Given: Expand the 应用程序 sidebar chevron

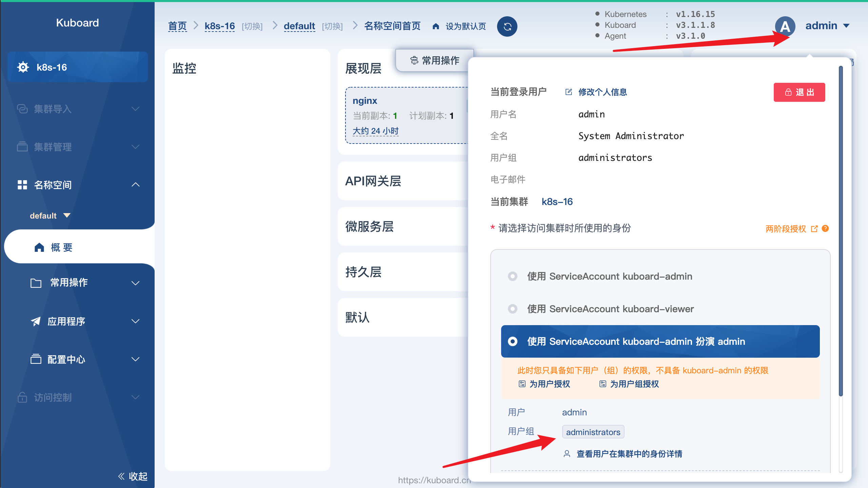Looking at the screenshot, I should tap(136, 321).
